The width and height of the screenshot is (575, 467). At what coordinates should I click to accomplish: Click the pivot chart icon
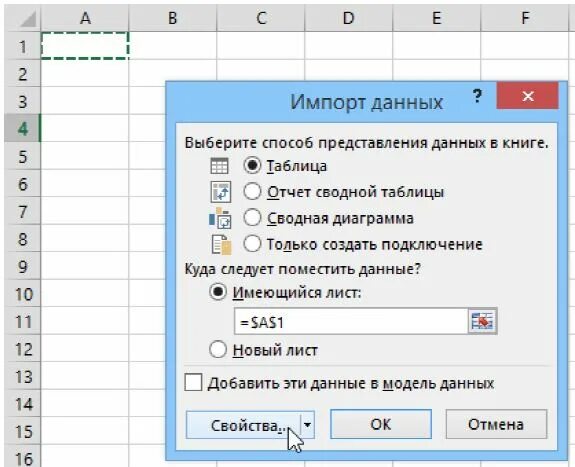point(220,218)
